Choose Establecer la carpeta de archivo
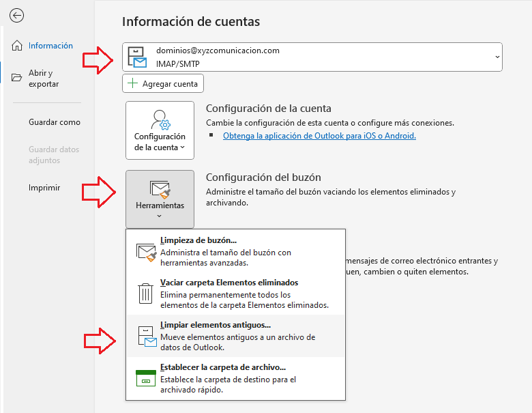 (x=223, y=367)
